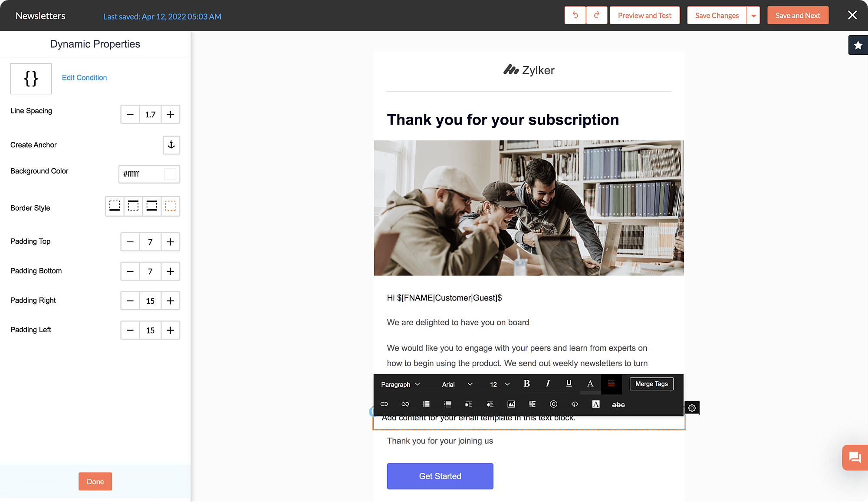Screen dimensions: 868x502
Task: Click the undo arrow button
Action: pyautogui.click(x=575, y=16)
